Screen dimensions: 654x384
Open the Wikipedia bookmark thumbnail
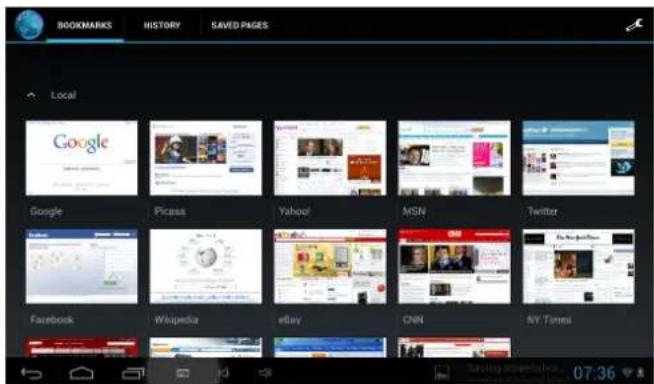[206, 266]
